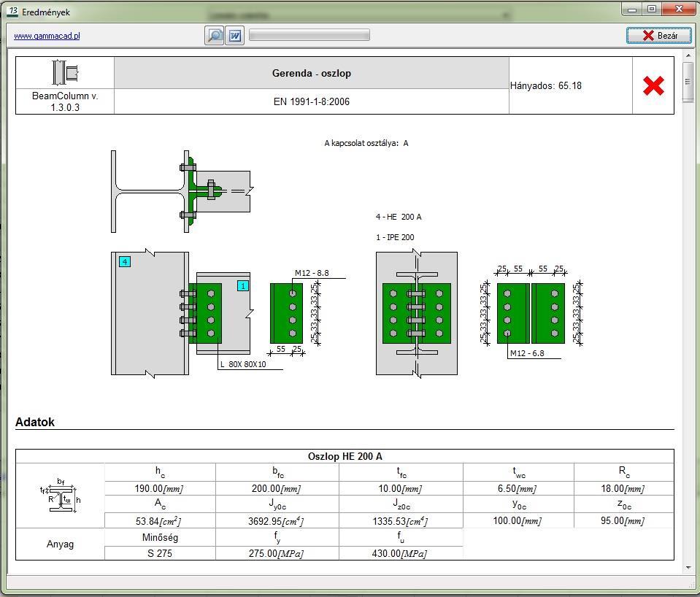Click "A kapcsolat osztálya: A" text
This screenshot has width=700, height=597.
pos(366,143)
